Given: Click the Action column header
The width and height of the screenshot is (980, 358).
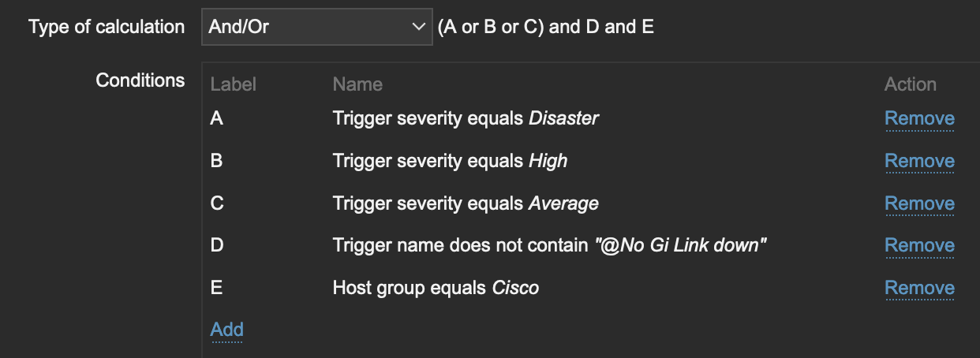Looking at the screenshot, I should [x=910, y=84].
